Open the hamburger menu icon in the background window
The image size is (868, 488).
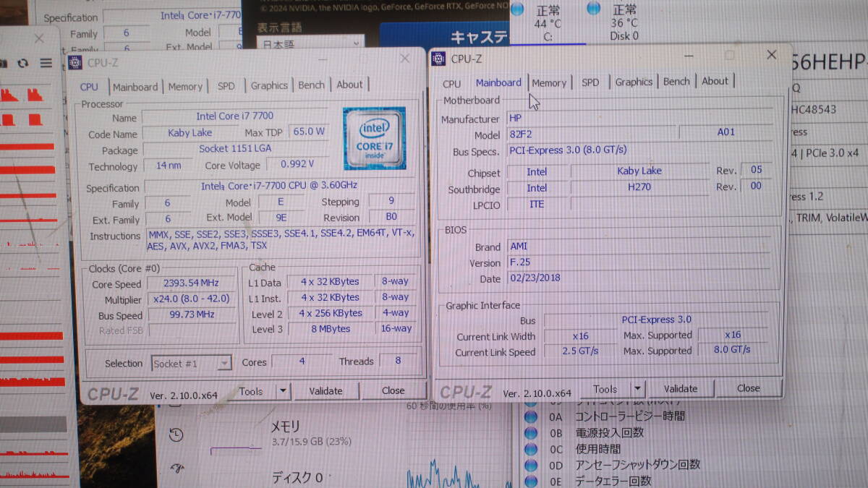point(46,64)
